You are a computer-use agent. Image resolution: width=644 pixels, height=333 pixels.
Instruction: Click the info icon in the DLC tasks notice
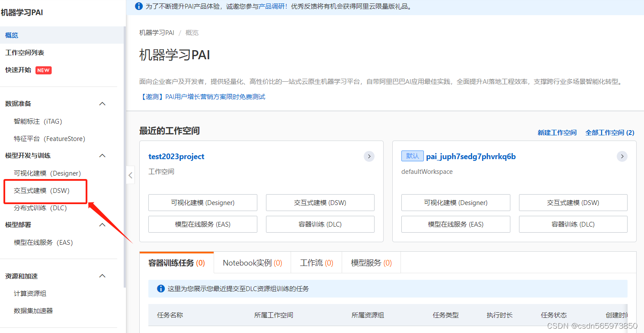point(161,288)
